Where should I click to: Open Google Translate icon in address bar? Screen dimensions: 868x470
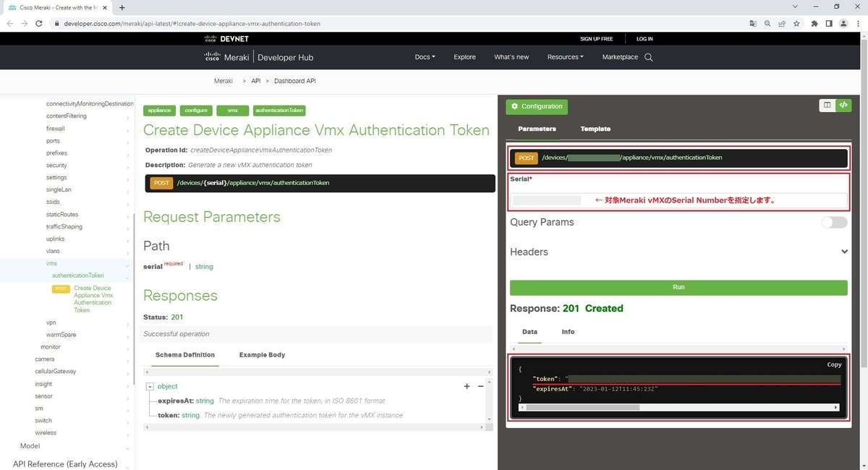(x=752, y=23)
